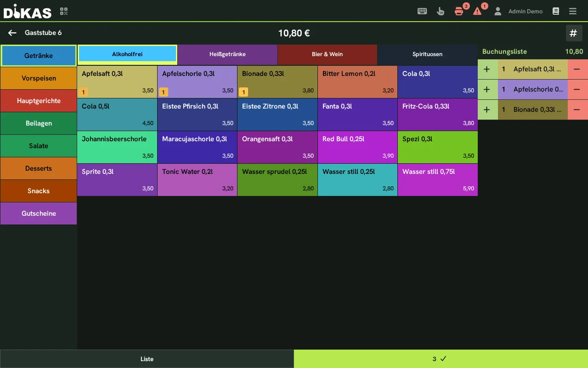Add Johannisbeerschorle to the order
The image size is (588, 368).
tap(117, 147)
